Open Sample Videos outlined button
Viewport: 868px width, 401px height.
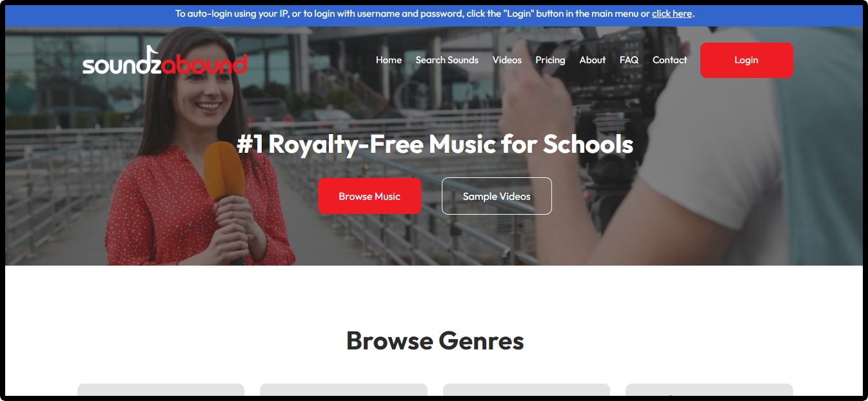(497, 196)
